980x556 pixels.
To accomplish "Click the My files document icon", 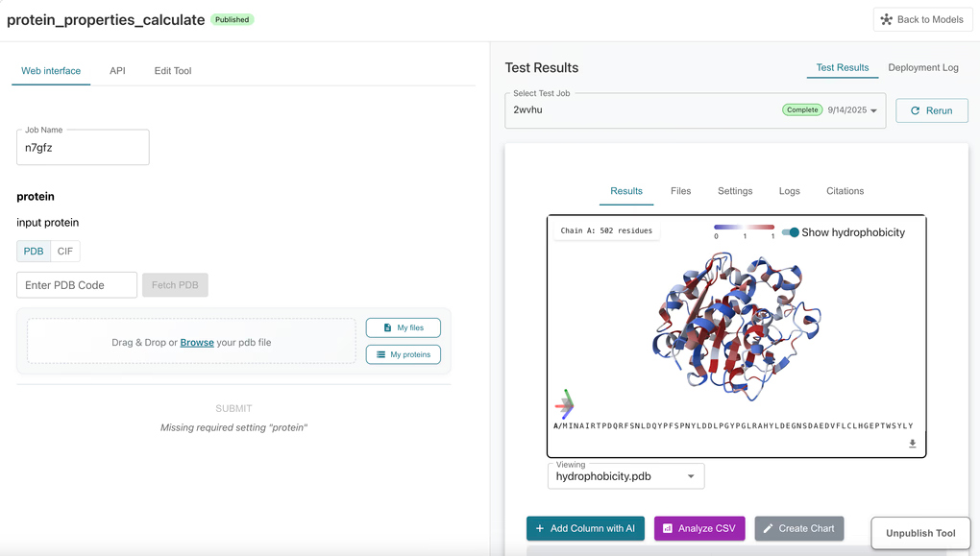I will click(x=387, y=327).
